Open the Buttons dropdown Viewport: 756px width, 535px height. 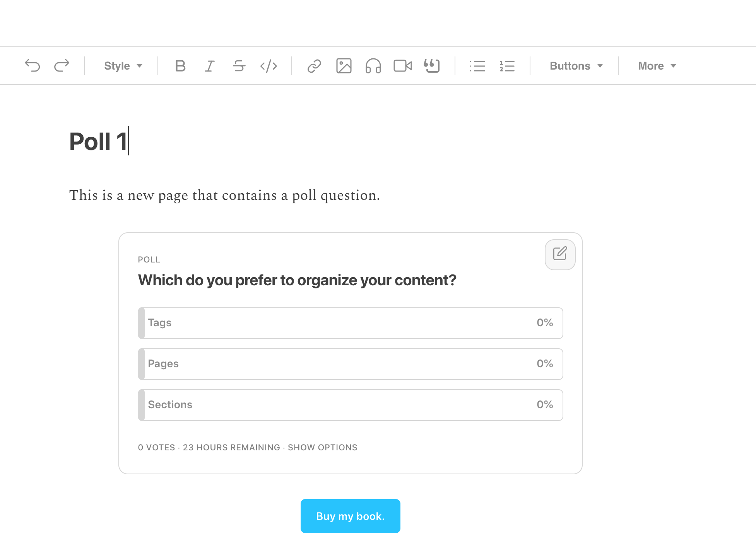click(576, 66)
